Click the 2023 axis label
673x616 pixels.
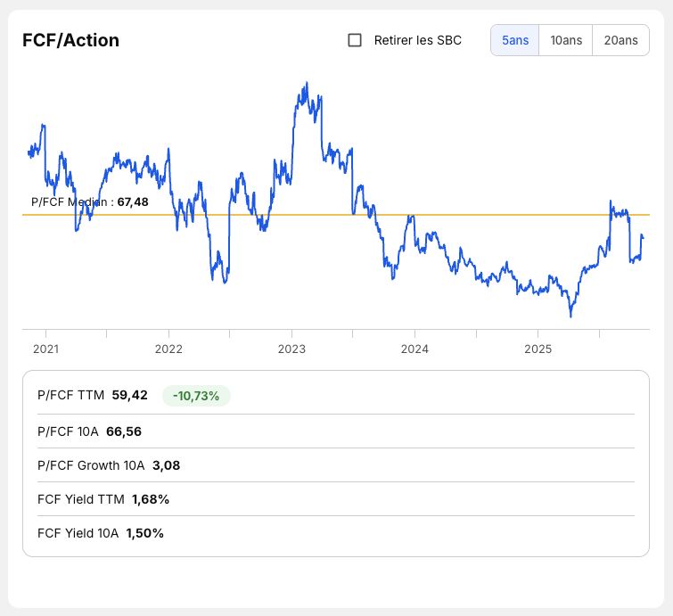point(291,349)
